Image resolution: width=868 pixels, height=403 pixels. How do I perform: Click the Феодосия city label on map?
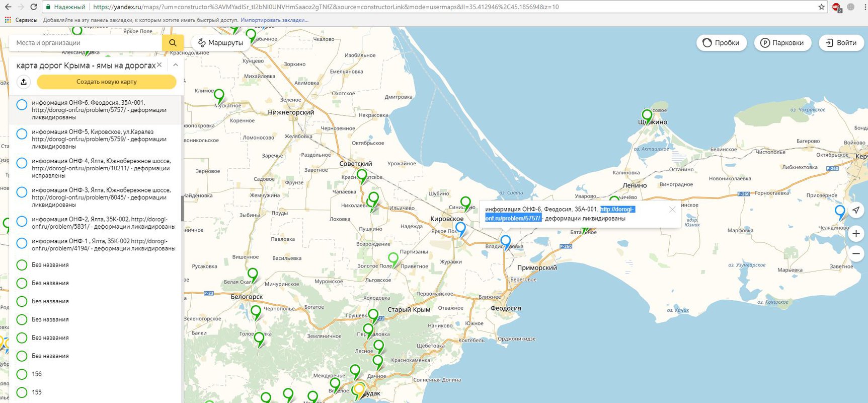506,308
